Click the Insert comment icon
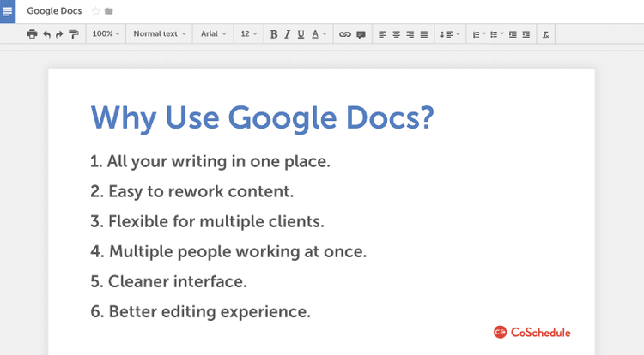644x355 pixels. [361, 35]
